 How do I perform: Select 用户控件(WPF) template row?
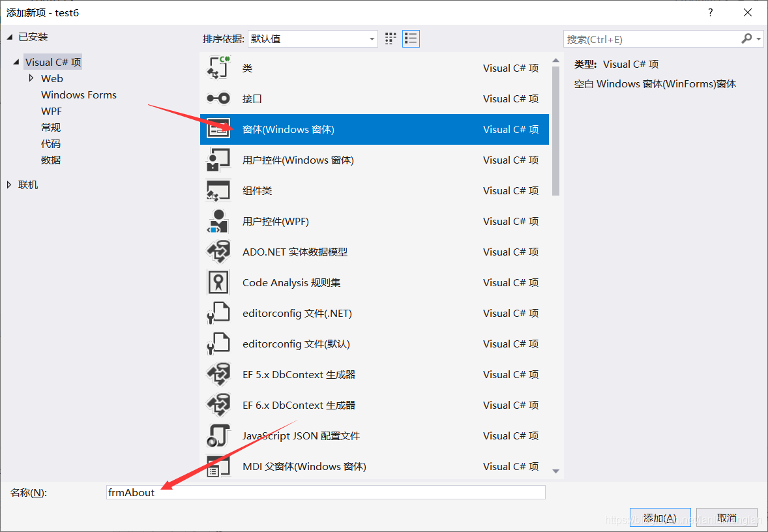[x=374, y=222]
